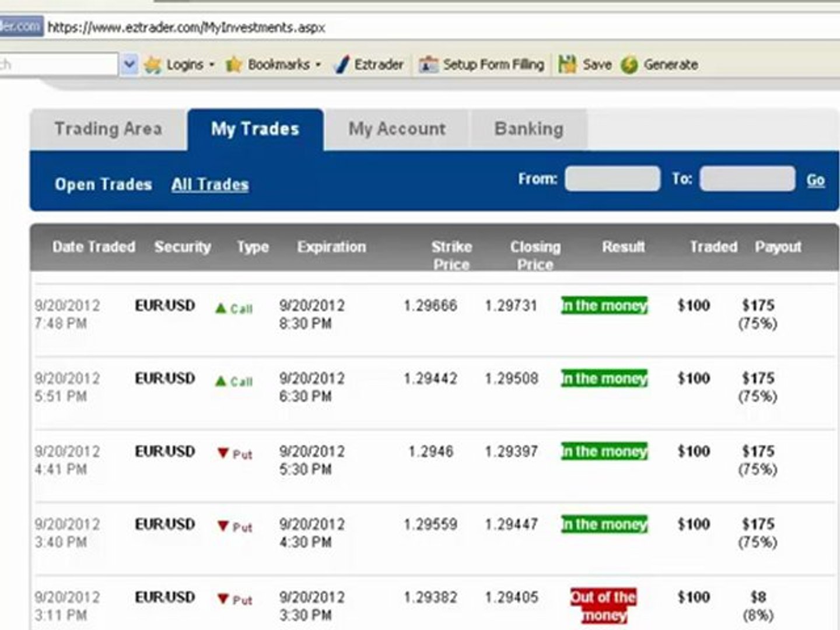
Task: Expand the Bookmarks dropdown menu
Action: (x=318, y=65)
